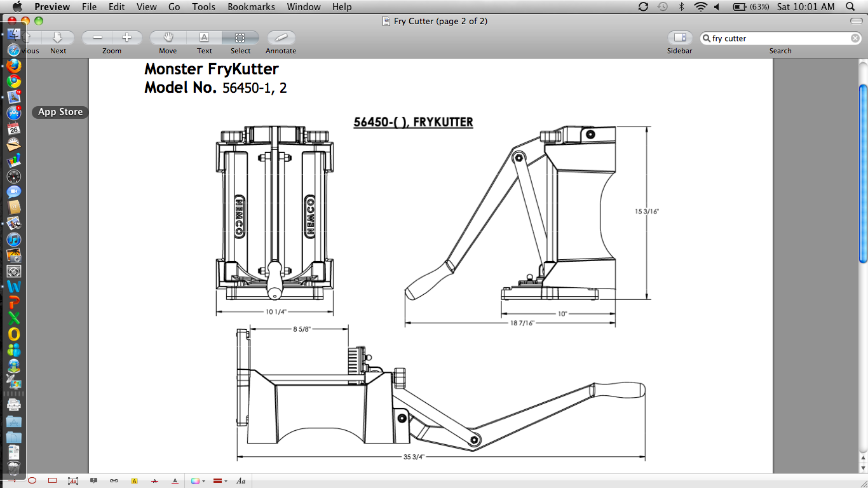Open Google Chrome from the Dock
The width and height of the screenshot is (868, 488).
[14, 81]
